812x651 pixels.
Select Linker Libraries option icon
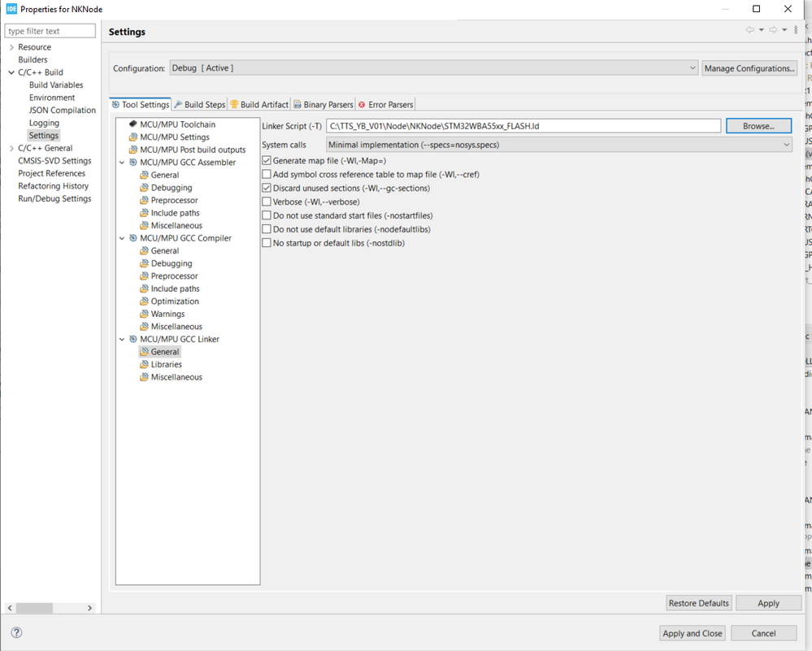point(145,365)
